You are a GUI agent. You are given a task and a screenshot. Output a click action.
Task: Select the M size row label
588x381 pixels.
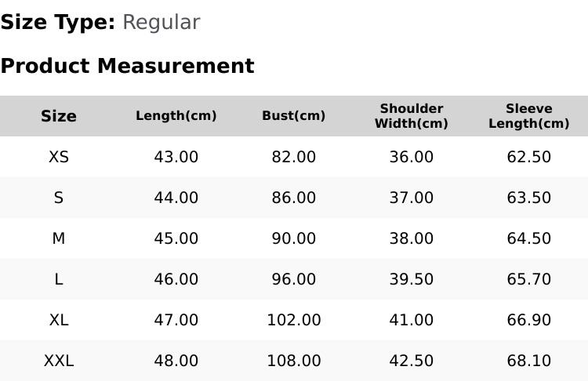(59, 238)
